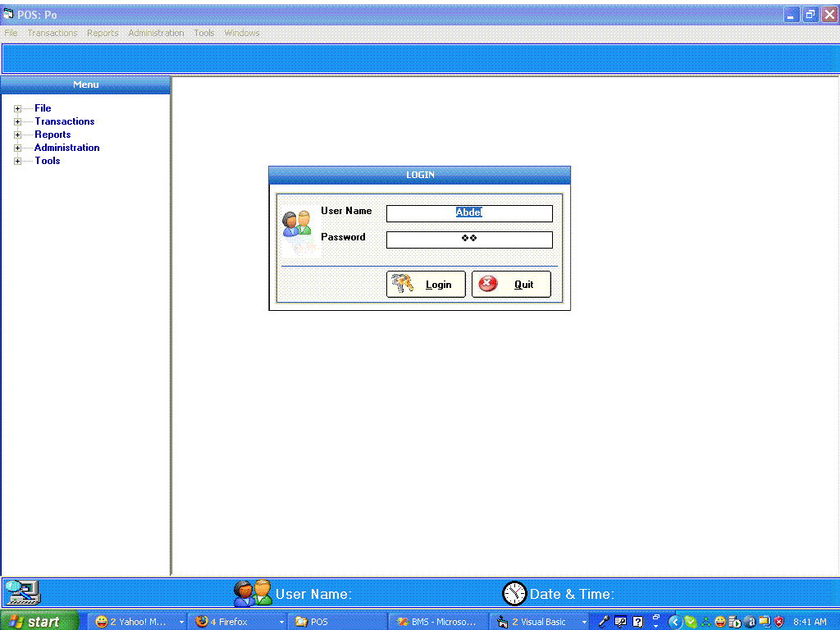Click the users icon in login dialog
This screenshot has height=630, width=840.
[x=296, y=223]
